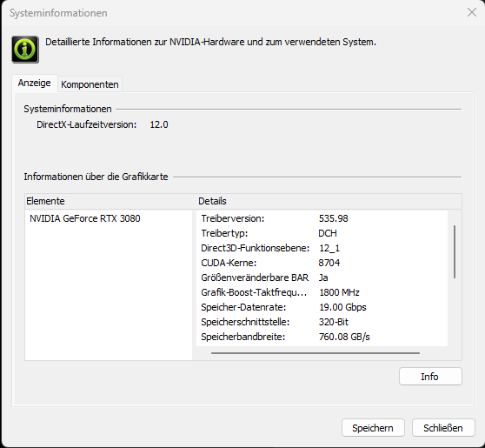Close the Systeminformationen dialog with X
Image resolution: width=485 pixels, height=448 pixels.
click(472, 13)
